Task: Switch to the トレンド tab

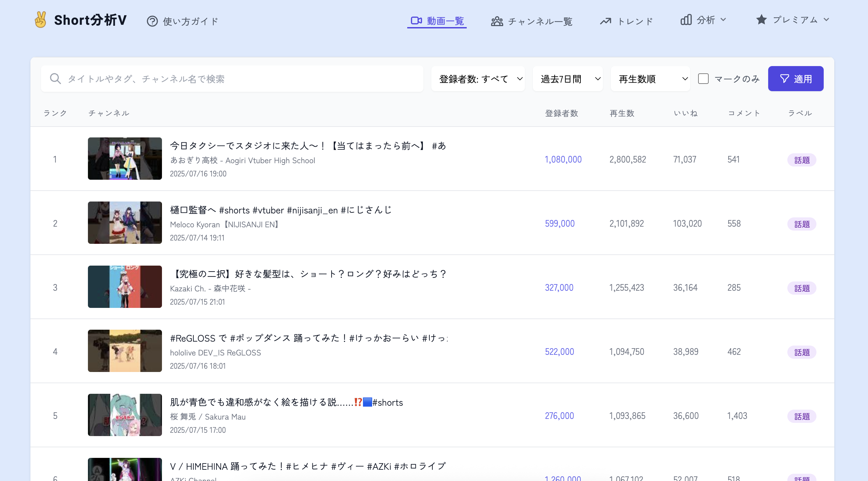Action: (626, 21)
